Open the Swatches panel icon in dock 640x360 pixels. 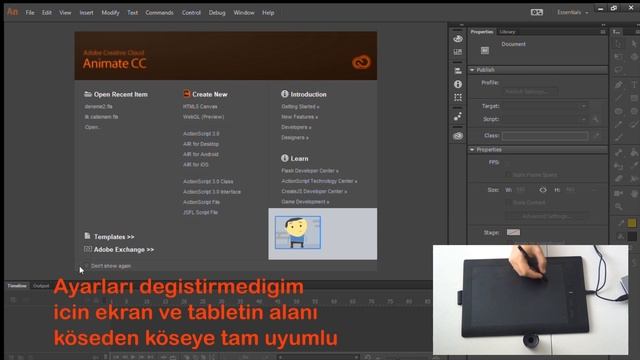[458, 52]
